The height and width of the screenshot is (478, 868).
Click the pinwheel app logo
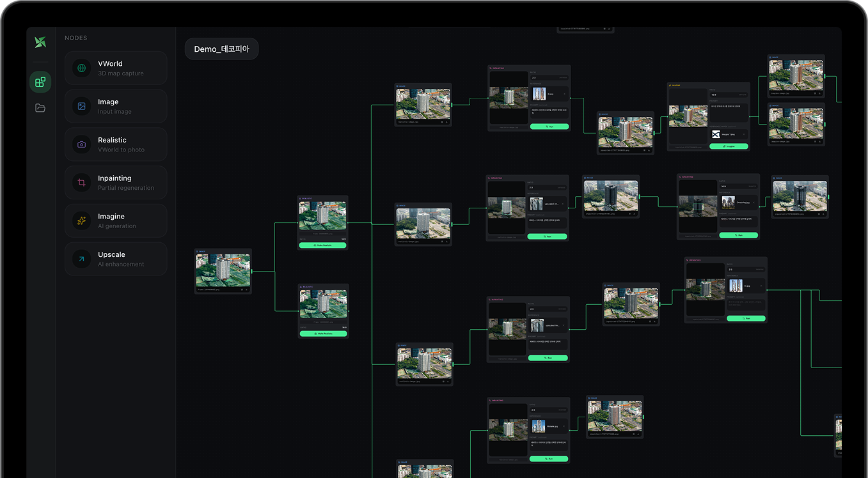click(40, 43)
